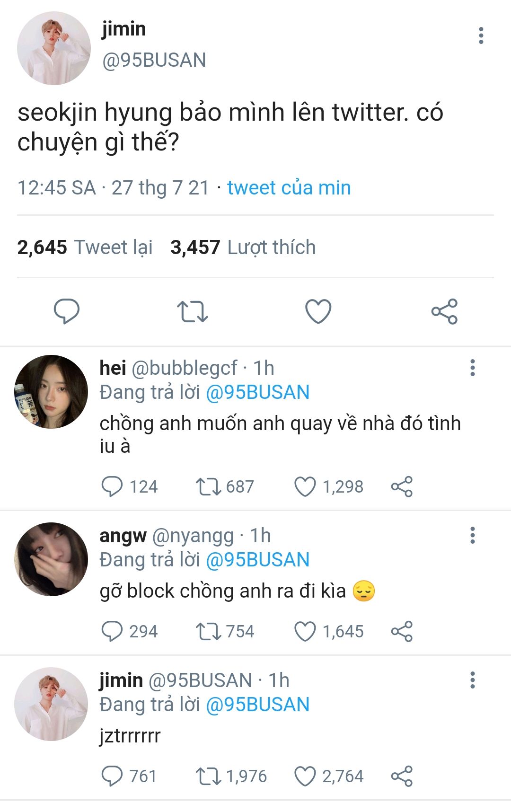This screenshot has height=812, width=511.
Task: Open the @bubblegcf profile handle
Action: click(185, 368)
